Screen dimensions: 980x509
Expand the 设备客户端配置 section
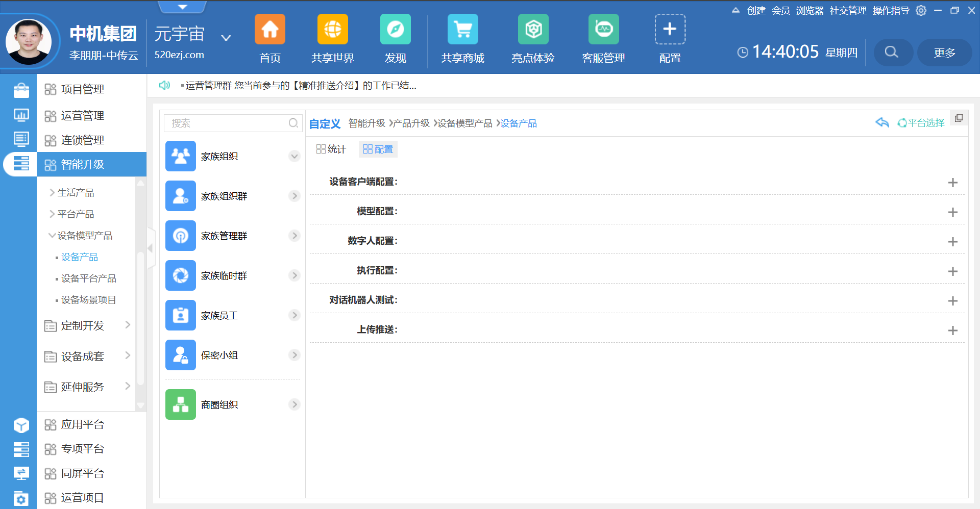(952, 183)
